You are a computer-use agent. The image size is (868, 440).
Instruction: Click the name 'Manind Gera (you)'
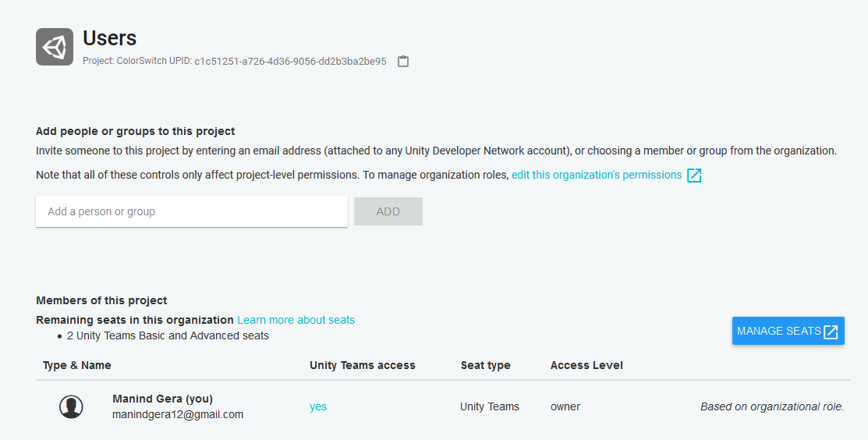(x=163, y=399)
